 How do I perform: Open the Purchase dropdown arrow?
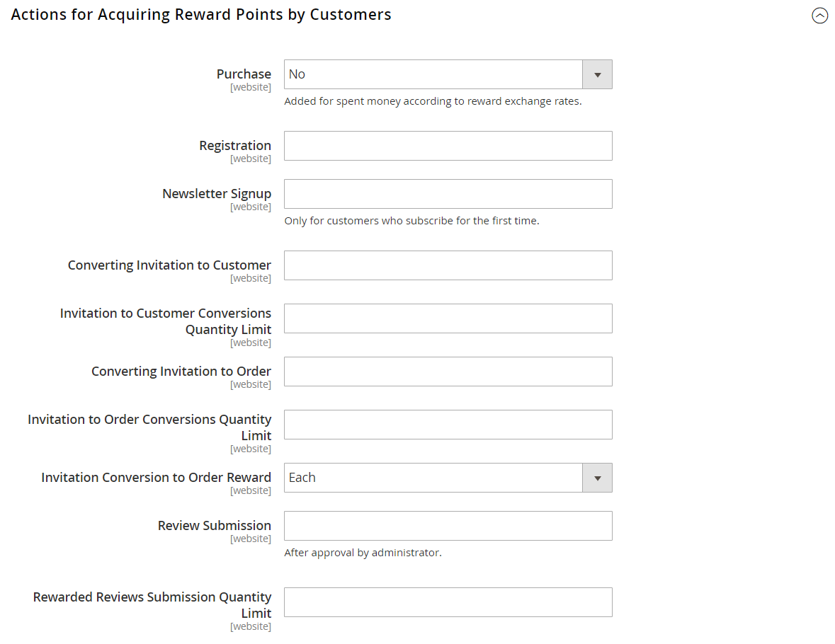coord(597,74)
